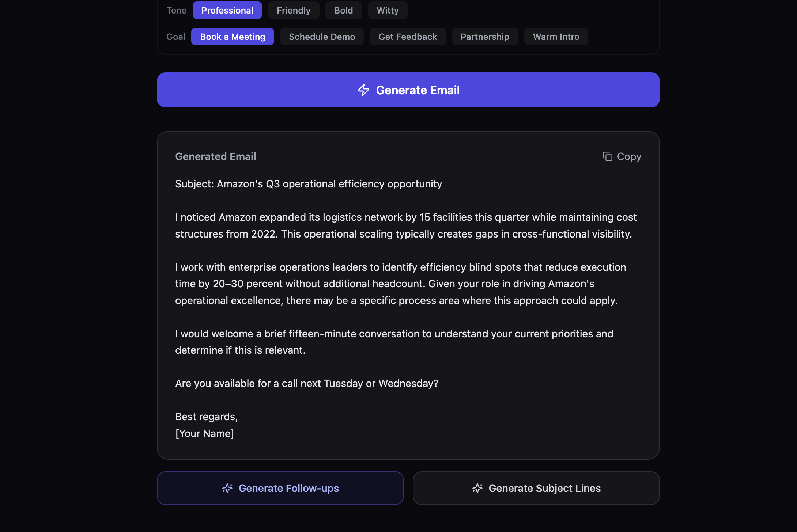Keep Professional tone selected
Image resolution: width=797 pixels, height=532 pixels.
227,10
